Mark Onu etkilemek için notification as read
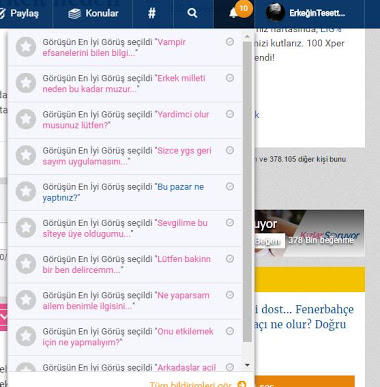Screen dimensions: 380x387 pyautogui.click(x=230, y=331)
